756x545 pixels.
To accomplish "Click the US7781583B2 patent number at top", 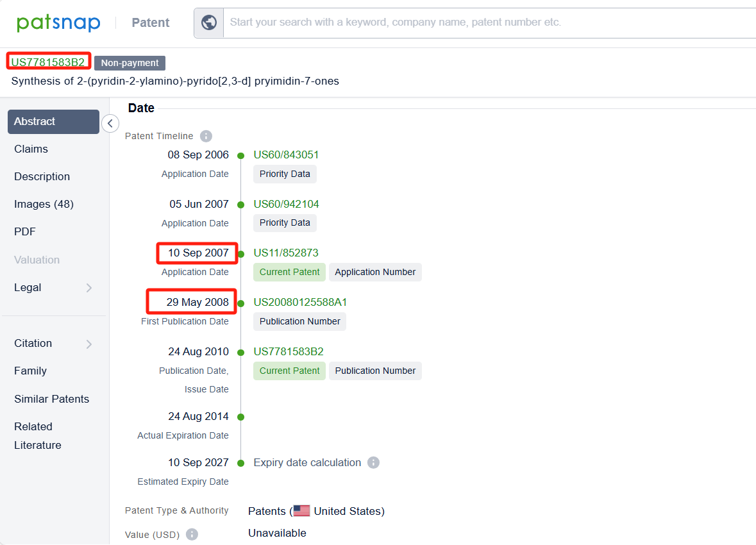I will (x=48, y=62).
